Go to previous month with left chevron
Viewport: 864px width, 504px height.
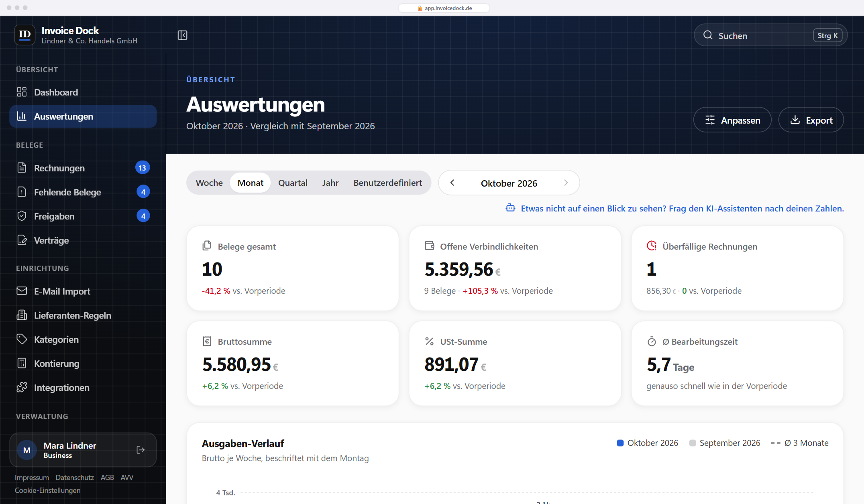pyautogui.click(x=452, y=183)
